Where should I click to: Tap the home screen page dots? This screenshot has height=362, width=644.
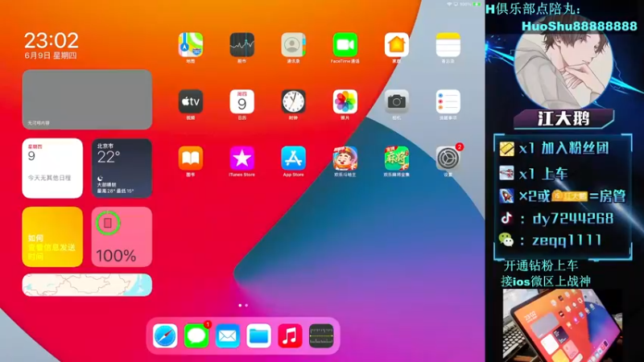coord(243,306)
